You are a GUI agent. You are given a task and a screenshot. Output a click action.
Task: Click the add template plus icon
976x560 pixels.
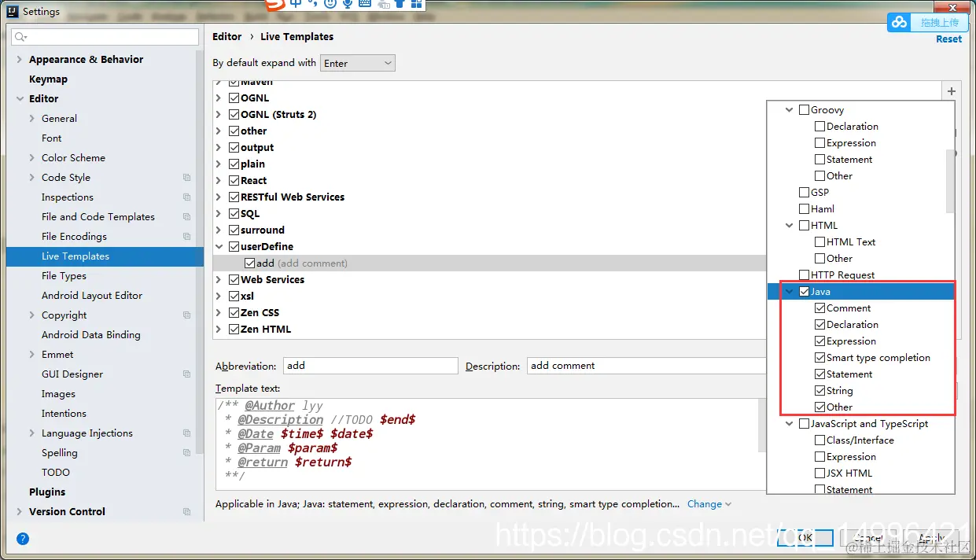pyautogui.click(x=951, y=91)
